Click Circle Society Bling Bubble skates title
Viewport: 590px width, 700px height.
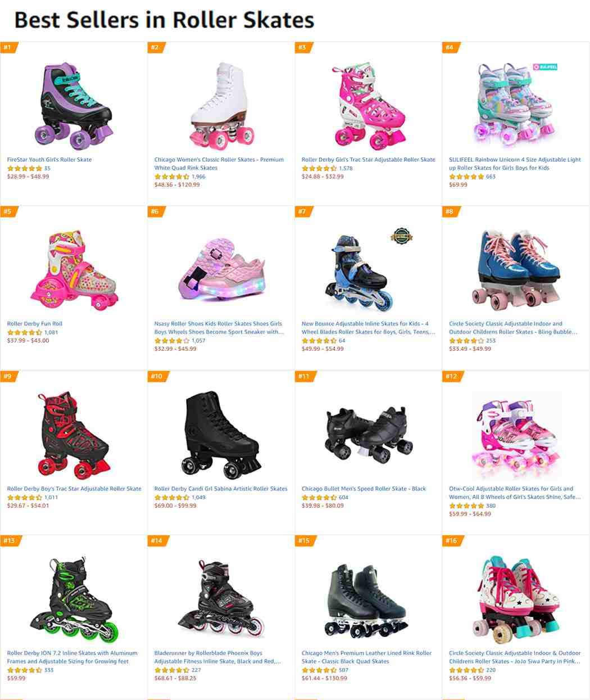click(513, 328)
